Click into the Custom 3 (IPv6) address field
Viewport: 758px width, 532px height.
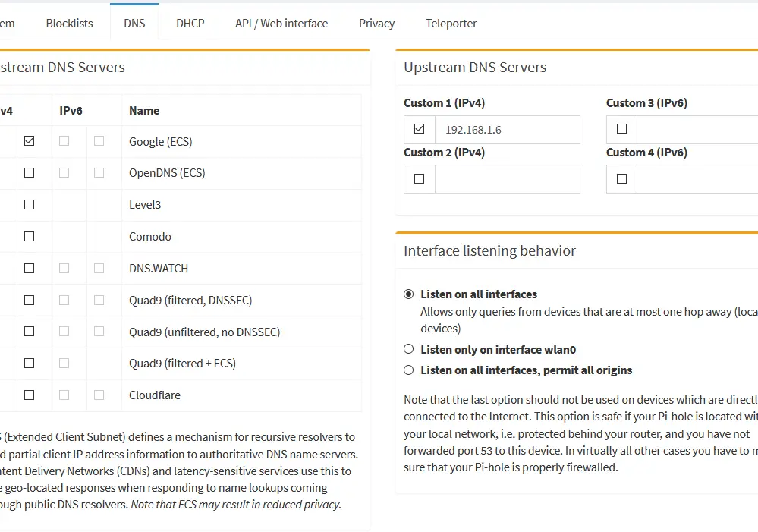[697, 130]
